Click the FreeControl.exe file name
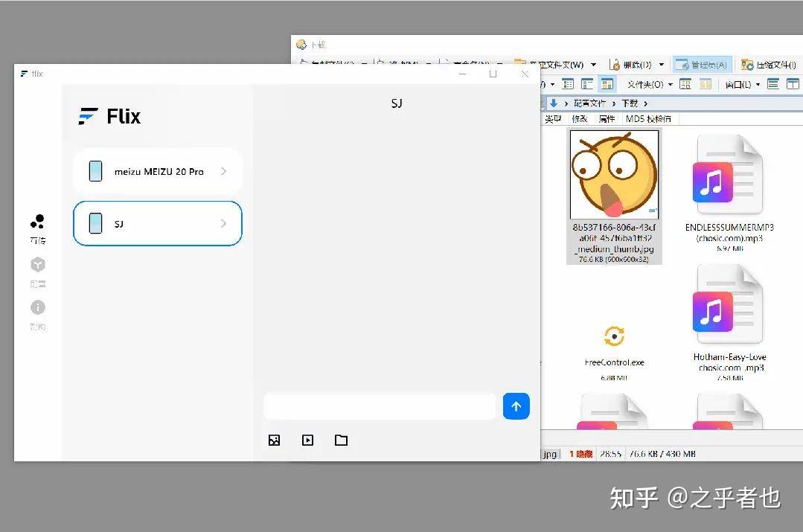The width and height of the screenshot is (803, 532). pyautogui.click(x=614, y=362)
